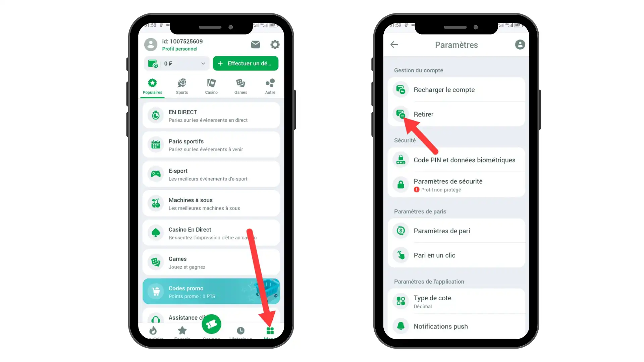Screen dimensions: 644x362
Task: Tap the E-sport controller icon
Action: [155, 174]
